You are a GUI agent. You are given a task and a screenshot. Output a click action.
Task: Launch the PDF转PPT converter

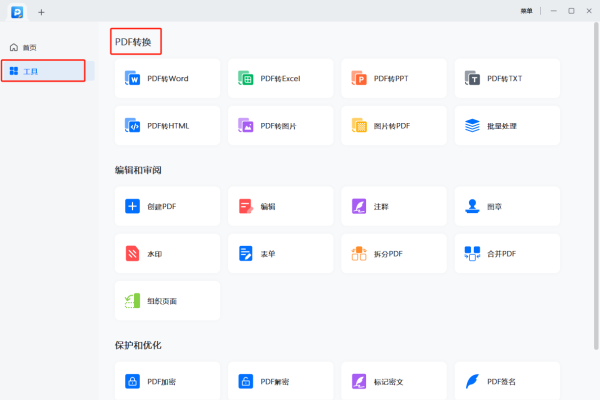pos(393,78)
